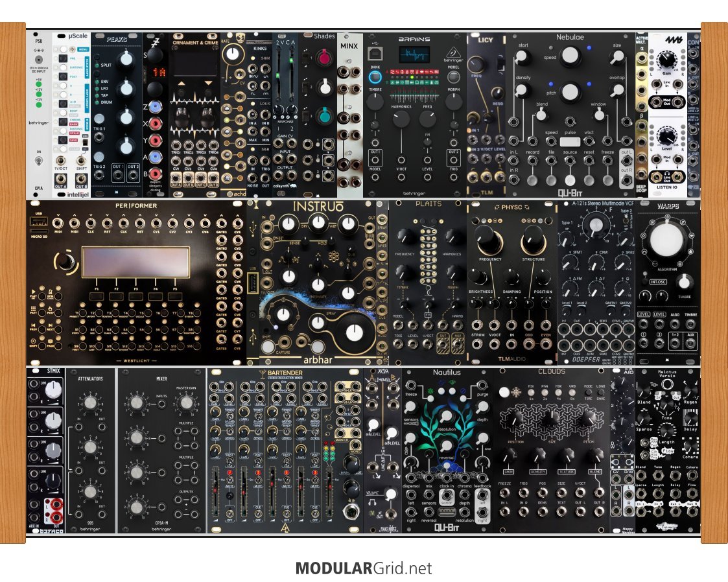Click the green -12V LED on the PSU

tap(38, 105)
